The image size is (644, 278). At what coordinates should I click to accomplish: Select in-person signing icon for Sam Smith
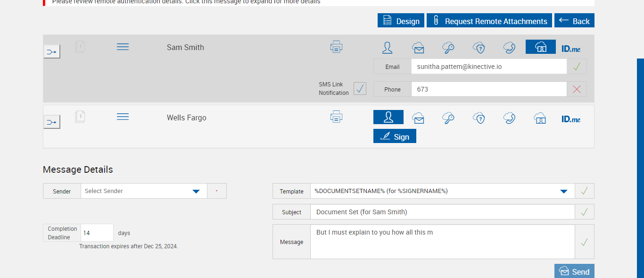pyautogui.click(x=388, y=47)
